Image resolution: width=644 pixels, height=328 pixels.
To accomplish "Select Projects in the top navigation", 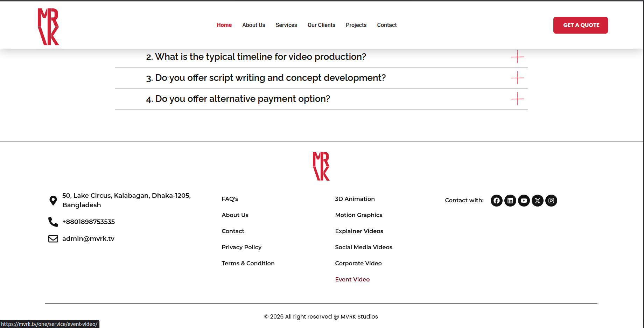I will [356, 25].
